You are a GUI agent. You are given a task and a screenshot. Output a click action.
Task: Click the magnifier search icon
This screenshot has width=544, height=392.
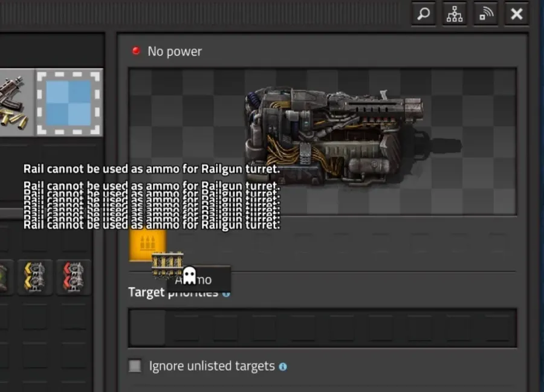pyautogui.click(x=423, y=14)
